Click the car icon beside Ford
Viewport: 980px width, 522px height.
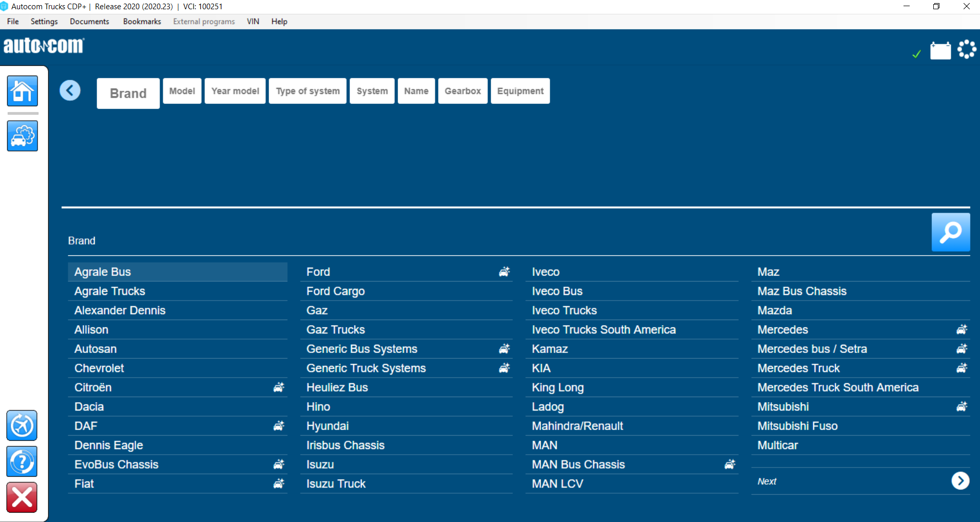[x=504, y=272]
